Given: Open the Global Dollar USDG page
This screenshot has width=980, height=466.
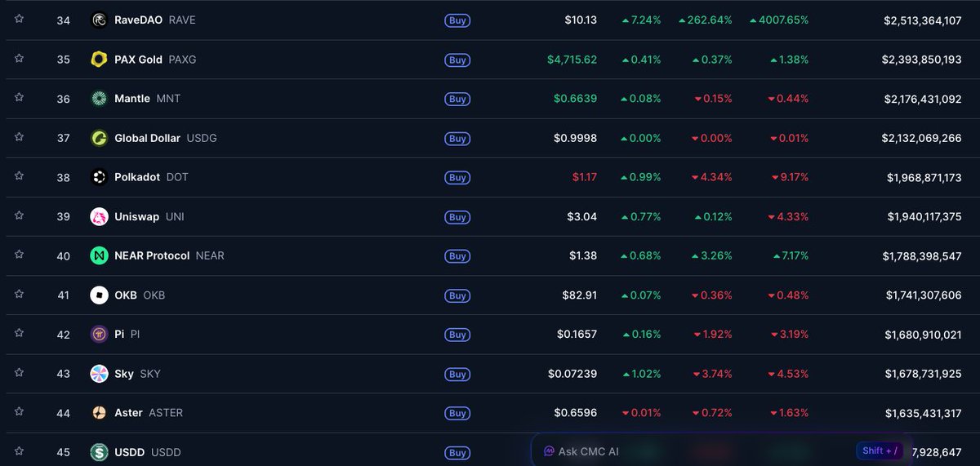Looking at the screenshot, I should (166, 138).
